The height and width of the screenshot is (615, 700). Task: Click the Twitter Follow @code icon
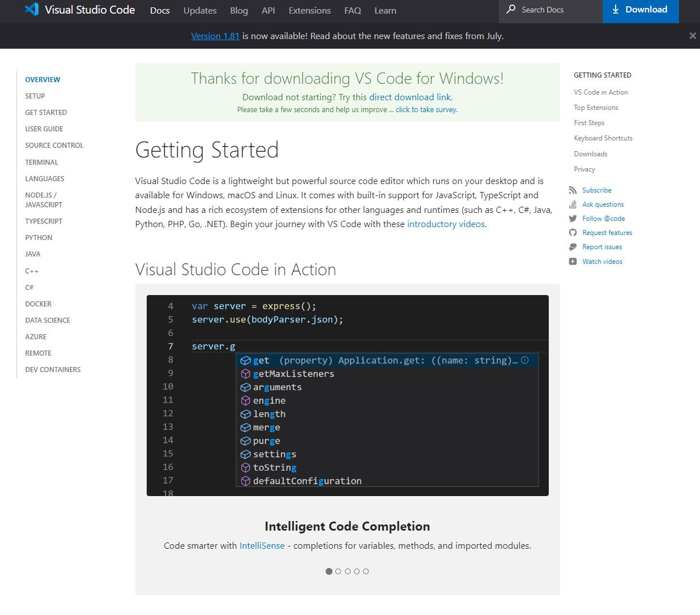point(573,218)
